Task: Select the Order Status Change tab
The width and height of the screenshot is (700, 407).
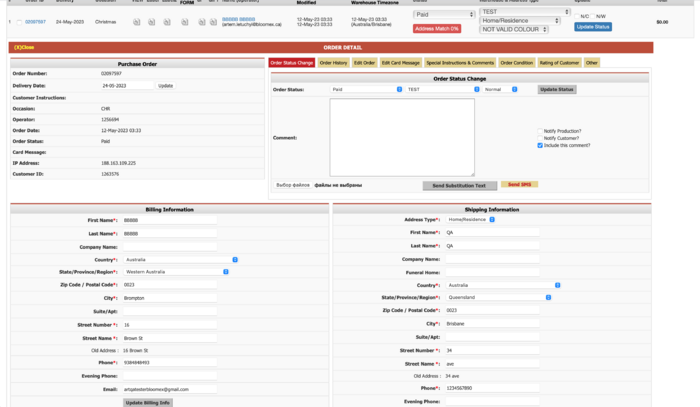Action: [292, 63]
